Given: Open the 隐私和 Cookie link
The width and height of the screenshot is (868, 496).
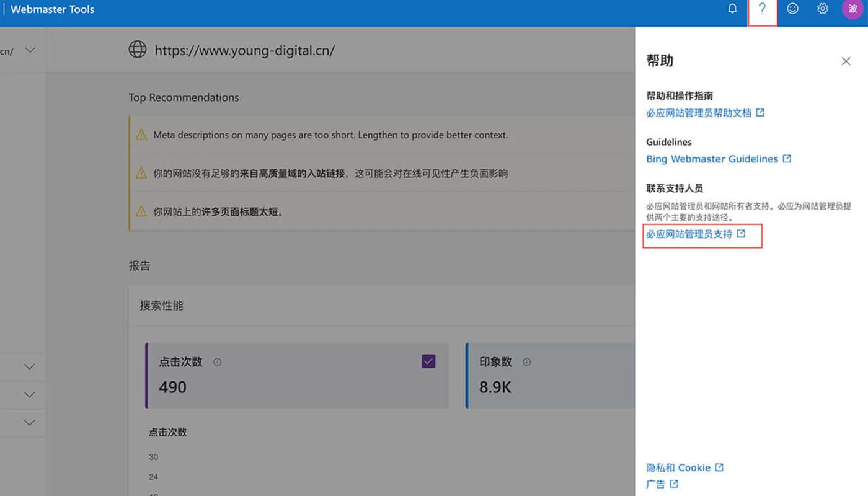Looking at the screenshot, I should 678,467.
